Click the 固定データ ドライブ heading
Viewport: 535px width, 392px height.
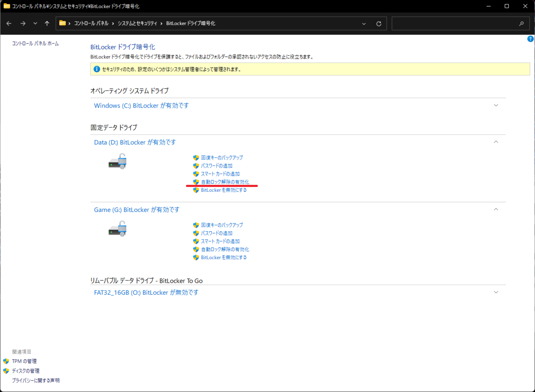[114, 128]
